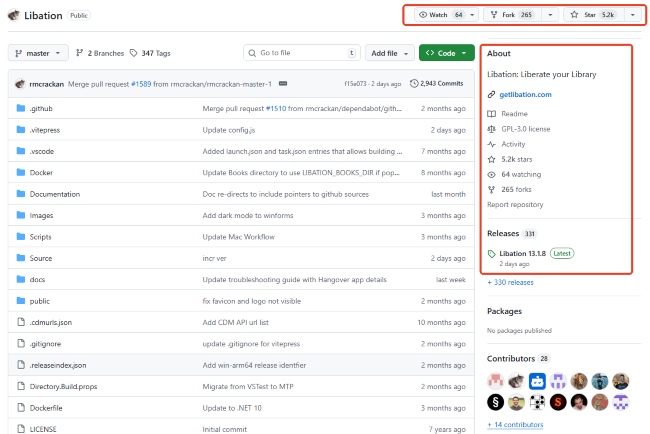View the 2,943 Commits history
The width and height of the screenshot is (650, 434).
click(437, 83)
